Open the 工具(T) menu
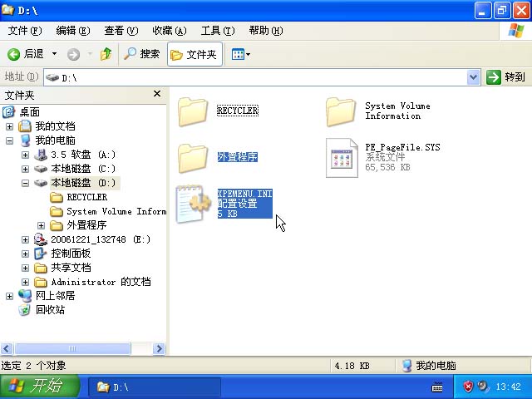 coord(218,31)
